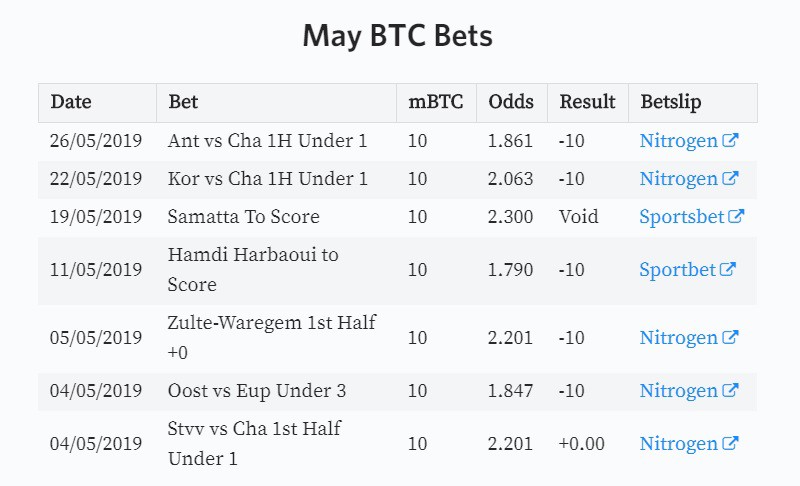
Task: Open Nitrogen betslip for Stvv vs Cha bet
Action: 679,444
